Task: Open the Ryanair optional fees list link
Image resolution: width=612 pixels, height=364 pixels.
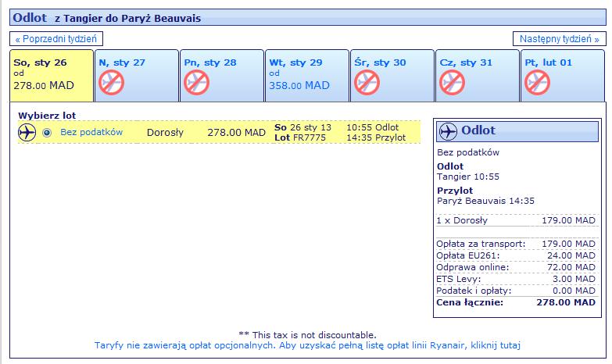Action: (x=307, y=345)
